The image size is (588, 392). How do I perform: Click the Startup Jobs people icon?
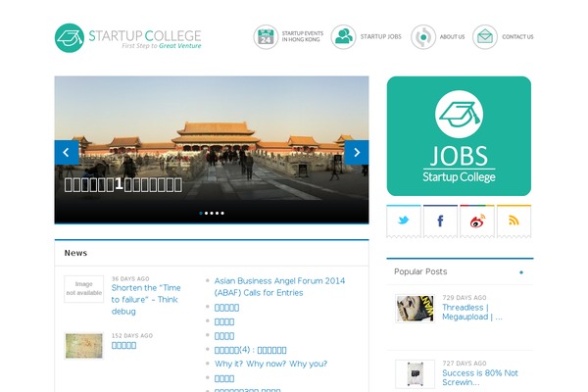(x=343, y=37)
